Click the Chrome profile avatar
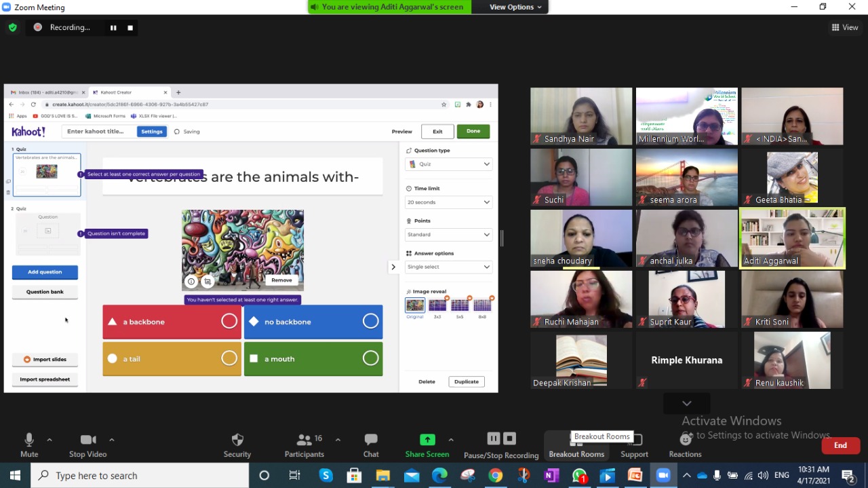Screen dimensions: 868x488 (x=480, y=105)
